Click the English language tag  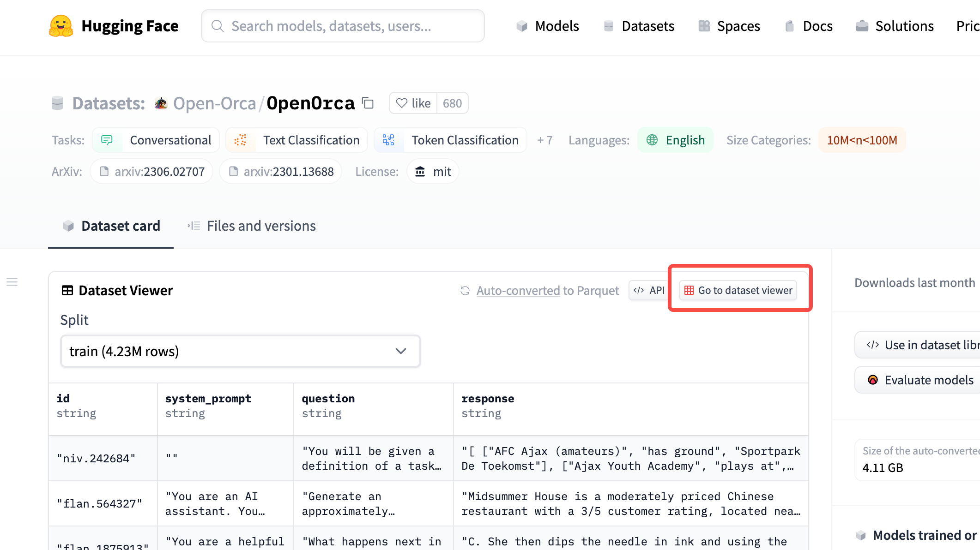(675, 140)
